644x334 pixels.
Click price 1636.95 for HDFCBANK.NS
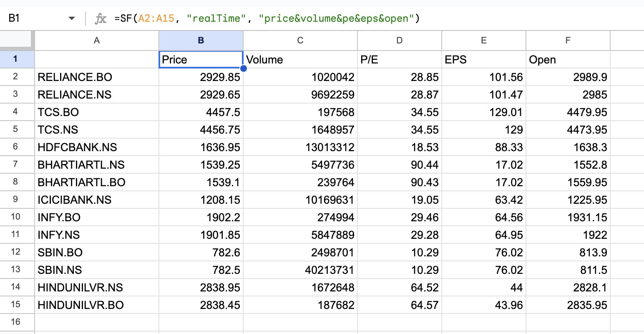[x=201, y=147]
